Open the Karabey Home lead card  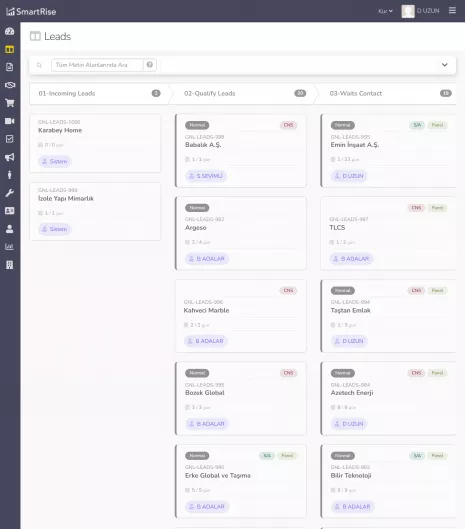(95, 143)
